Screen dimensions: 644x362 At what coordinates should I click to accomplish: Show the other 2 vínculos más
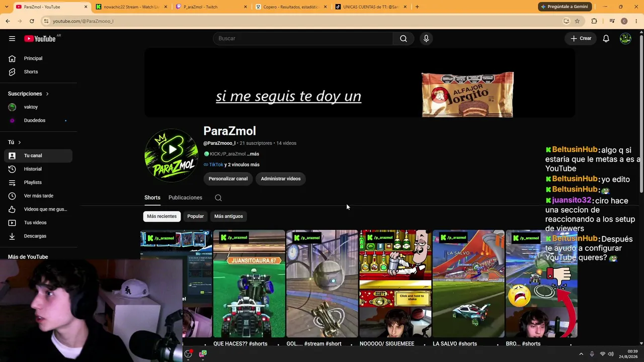pyautogui.click(x=242, y=164)
